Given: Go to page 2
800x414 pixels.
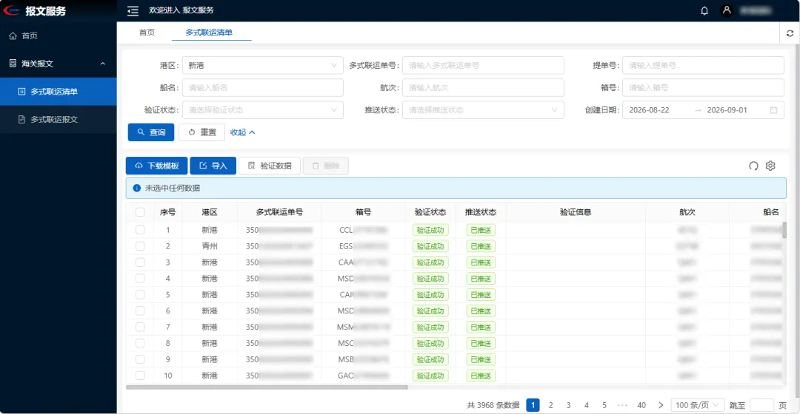Looking at the screenshot, I should 551,405.
